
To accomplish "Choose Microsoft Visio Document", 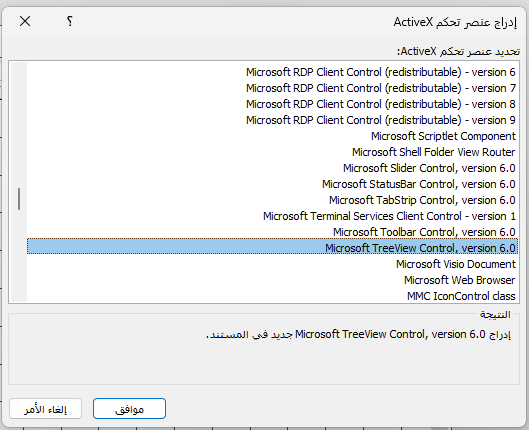I will tap(272, 264).
